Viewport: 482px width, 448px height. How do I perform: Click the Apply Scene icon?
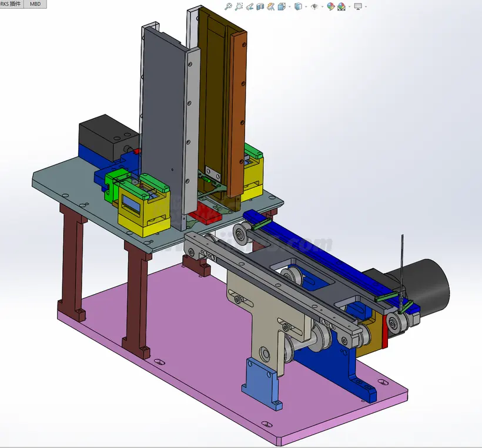pos(342,6)
